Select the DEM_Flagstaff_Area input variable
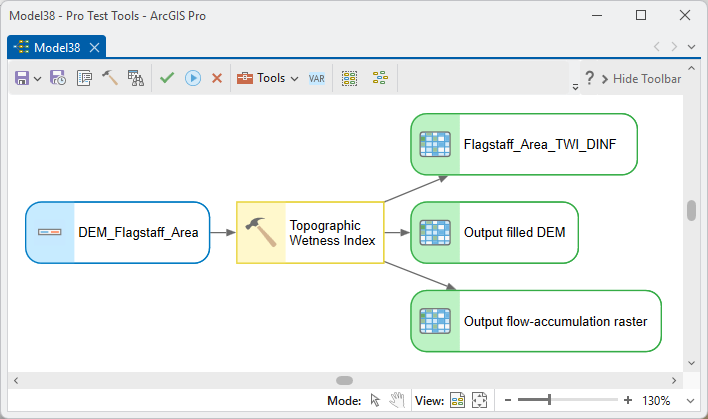 (x=117, y=233)
